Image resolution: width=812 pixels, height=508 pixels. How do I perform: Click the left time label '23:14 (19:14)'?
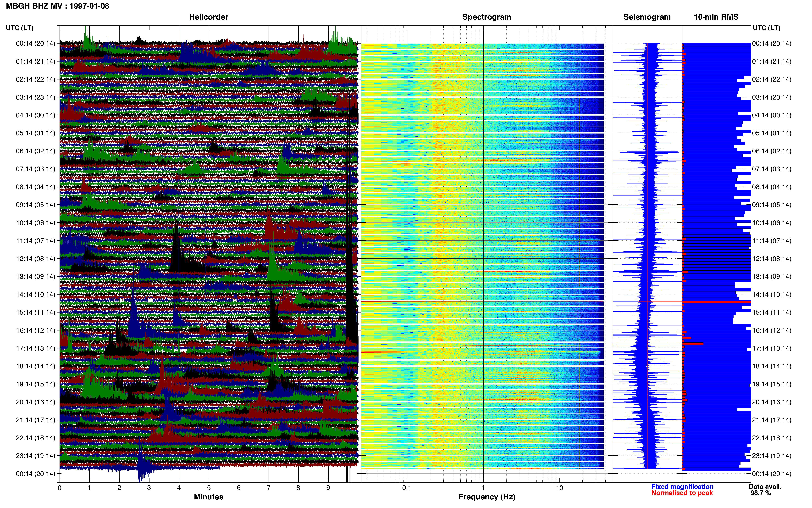point(36,456)
